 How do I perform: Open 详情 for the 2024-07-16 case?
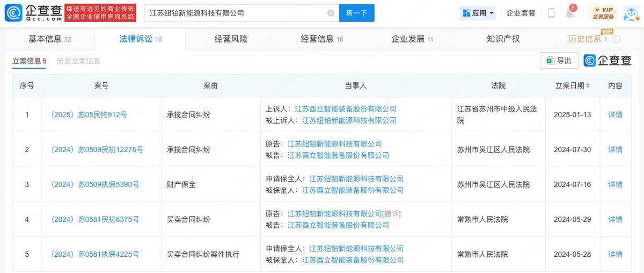(615, 184)
